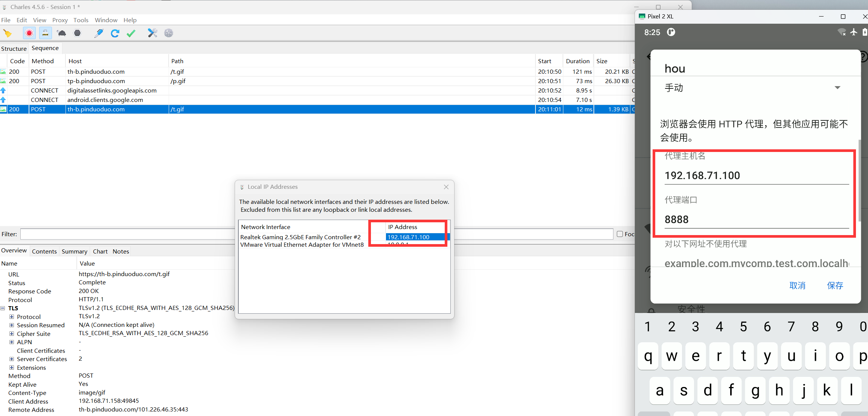Enable throttling with the turtle icon
Screen dimensions: 868x416
point(61,33)
